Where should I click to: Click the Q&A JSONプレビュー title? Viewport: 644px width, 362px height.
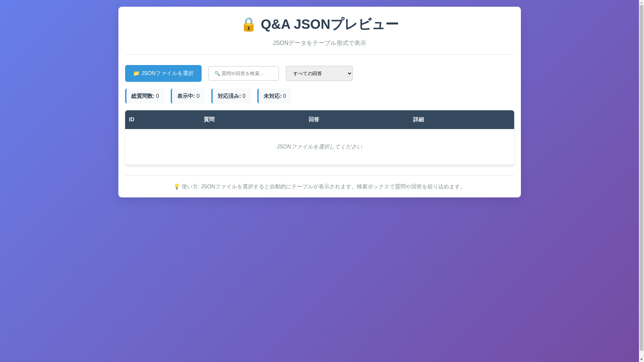coord(329,24)
